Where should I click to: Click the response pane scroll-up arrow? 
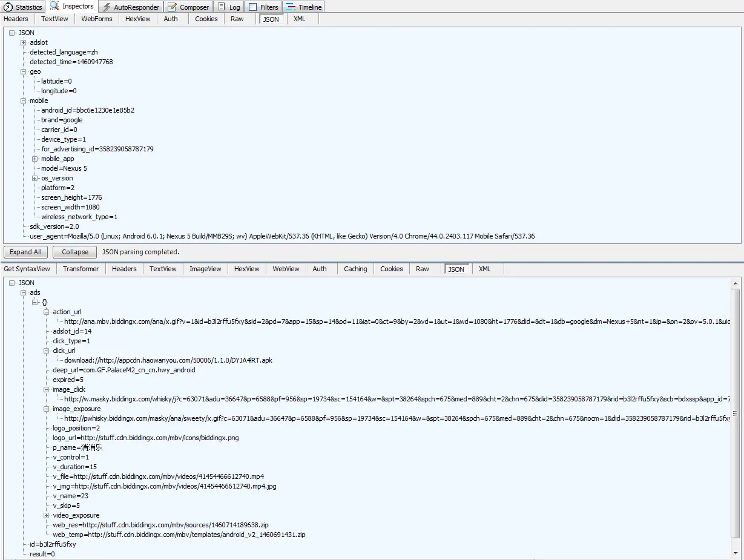pos(736,283)
